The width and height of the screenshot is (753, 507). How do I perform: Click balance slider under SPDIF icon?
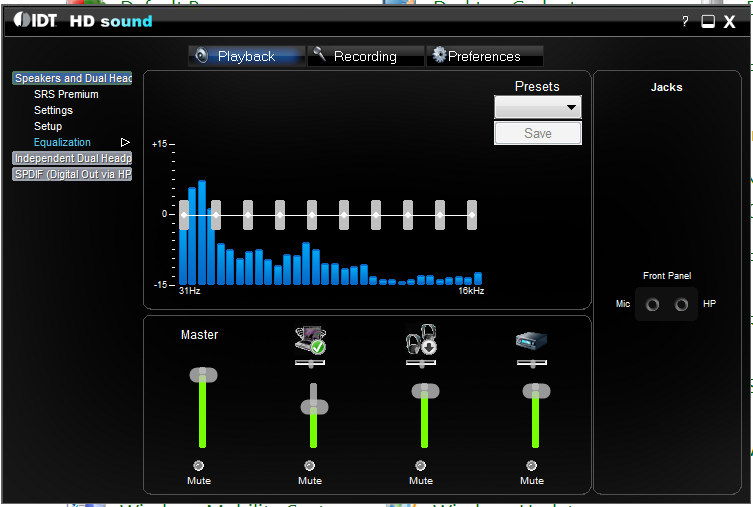pyautogui.click(x=532, y=363)
